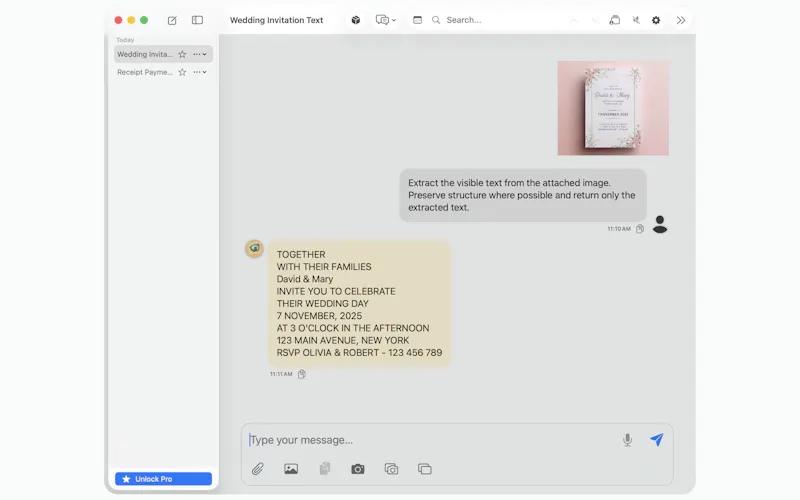Open the chat mode dropdown in toolbar
This screenshot has width=800, height=500.
pyautogui.click(x=386, y=20)
